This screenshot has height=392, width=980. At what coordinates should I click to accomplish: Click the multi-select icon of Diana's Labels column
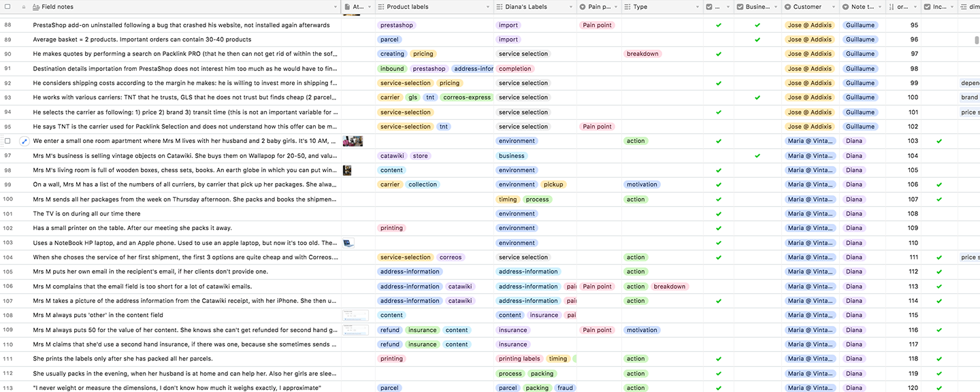click(498, 7)
